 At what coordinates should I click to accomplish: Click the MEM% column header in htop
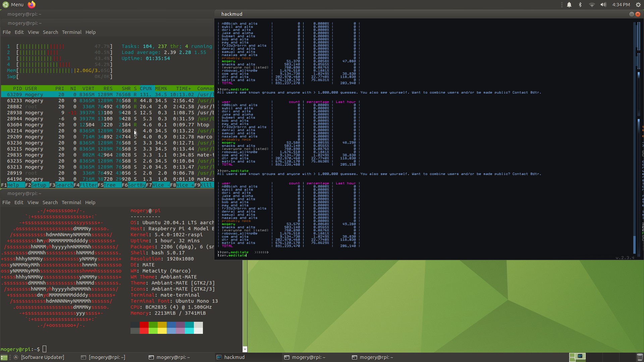161,88
